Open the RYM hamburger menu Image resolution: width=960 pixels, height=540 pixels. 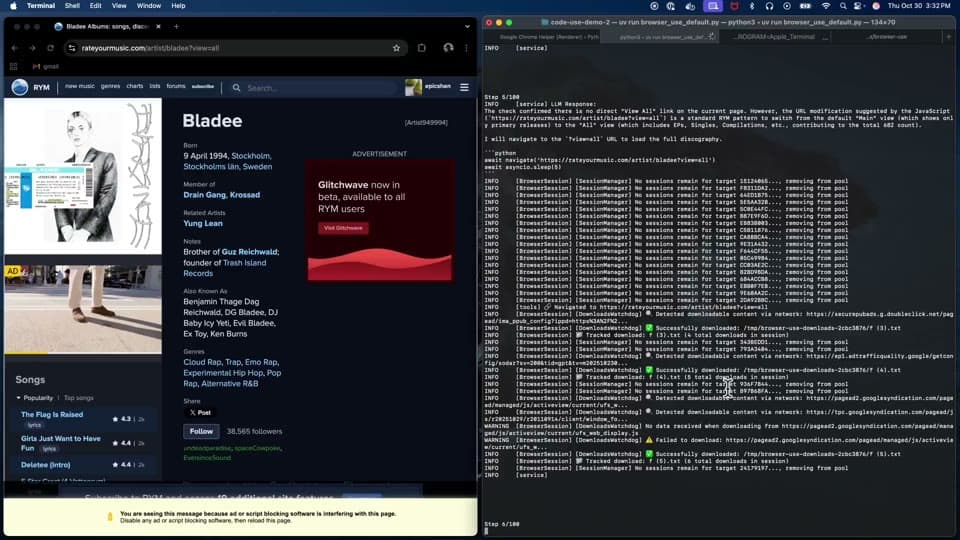(465, 88)
